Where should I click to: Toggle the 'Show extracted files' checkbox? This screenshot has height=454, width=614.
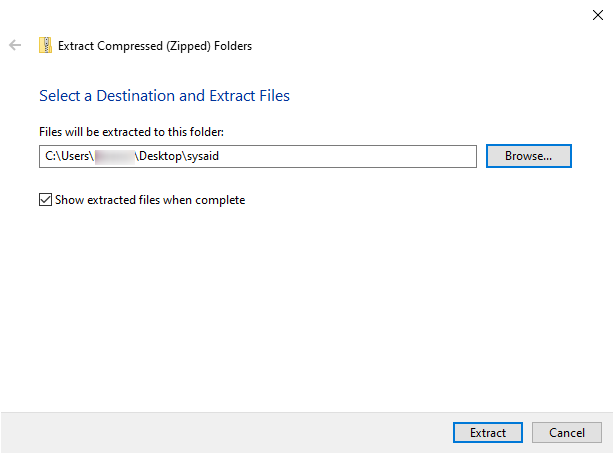(x=45, y=200)
